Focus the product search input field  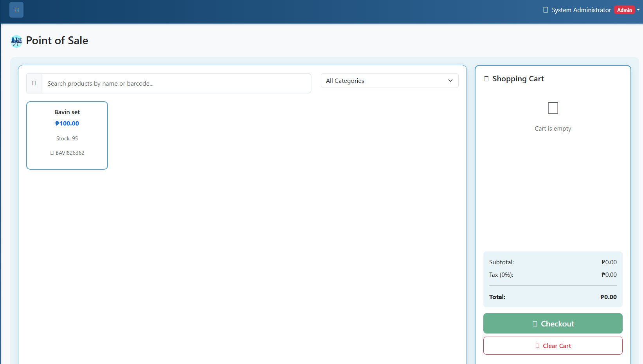coord(176,83)
